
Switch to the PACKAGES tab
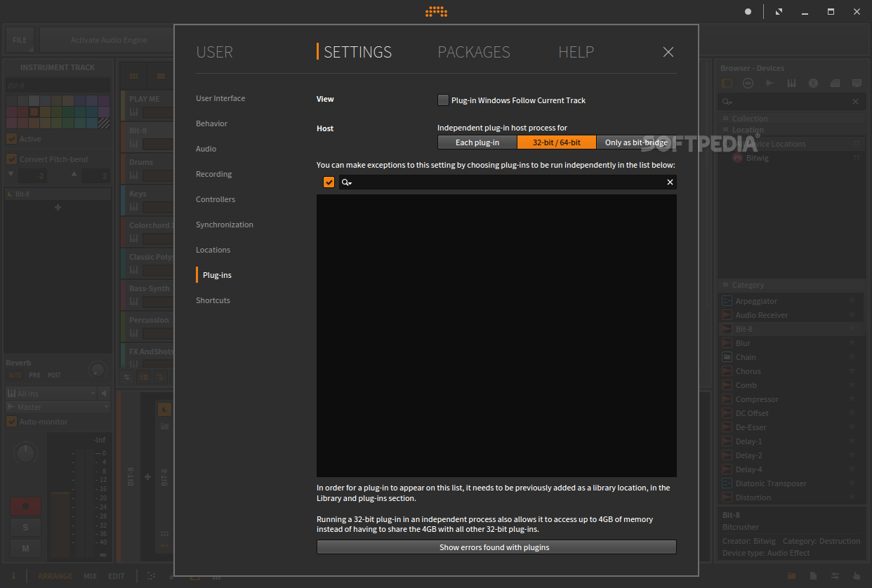coord(474,52)
